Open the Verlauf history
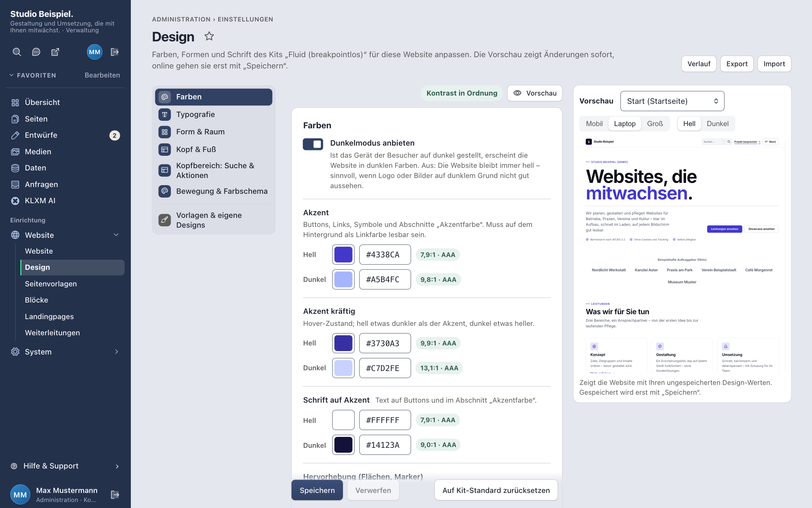 [x=699, y=64]
